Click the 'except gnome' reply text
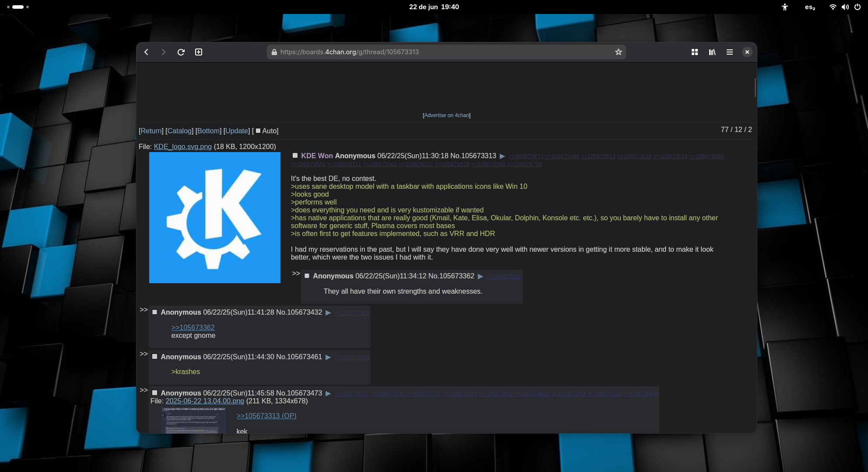The image size is (868, 472). [x=193, y=335]
